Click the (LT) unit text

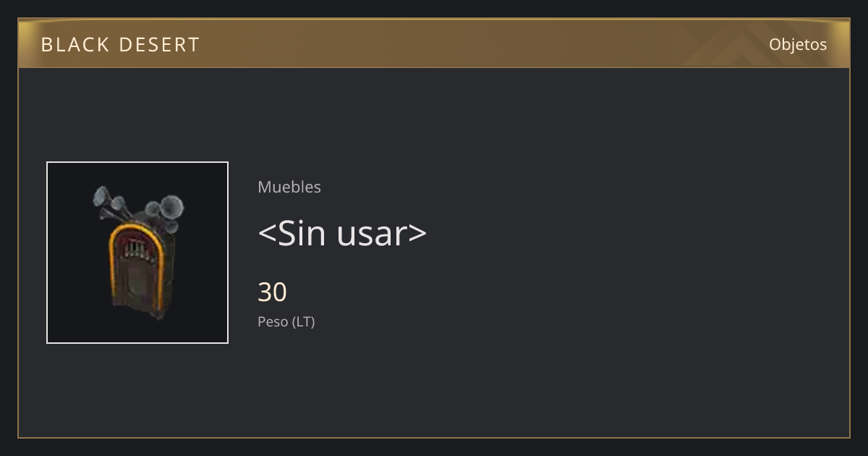point(304,322)
